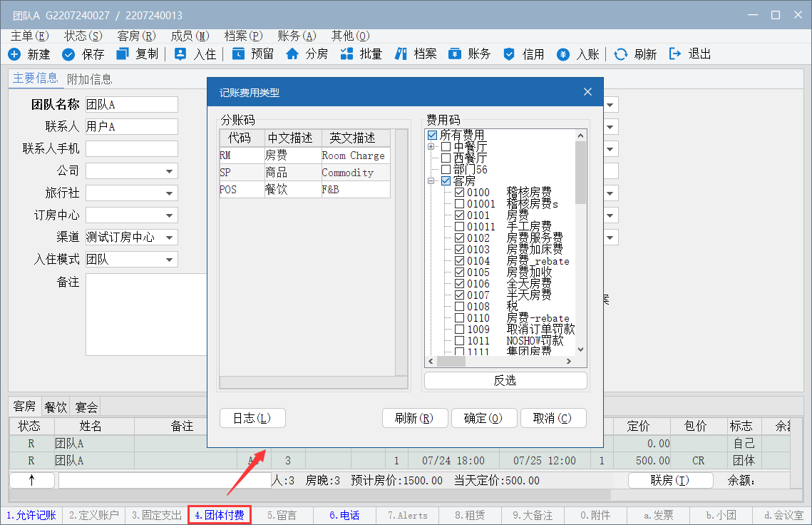Open the 渠道 dropdown
Screen dimensions: 812x525
(x=170, y=238)
